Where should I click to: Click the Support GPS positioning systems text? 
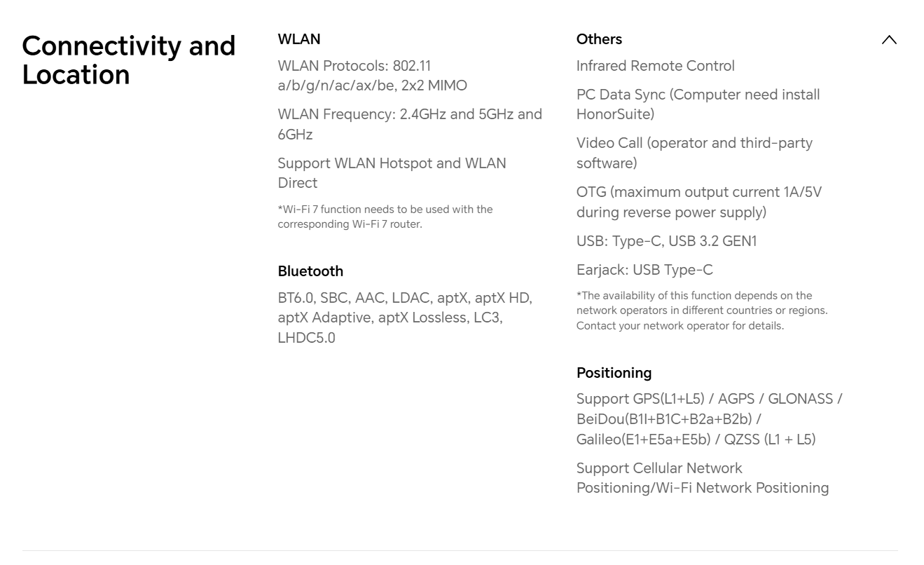click(x=709, y=419)
